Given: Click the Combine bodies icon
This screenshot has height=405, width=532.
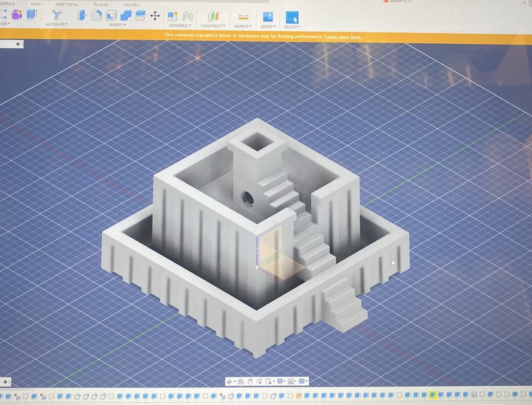Looking at the screenshot, I should [126, 16].
